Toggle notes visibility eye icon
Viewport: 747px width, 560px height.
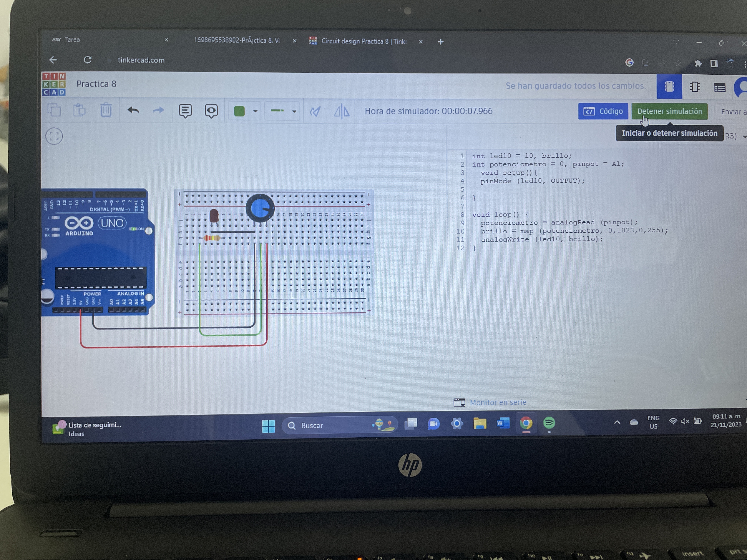pyautogui.click(x=211, y=111)
